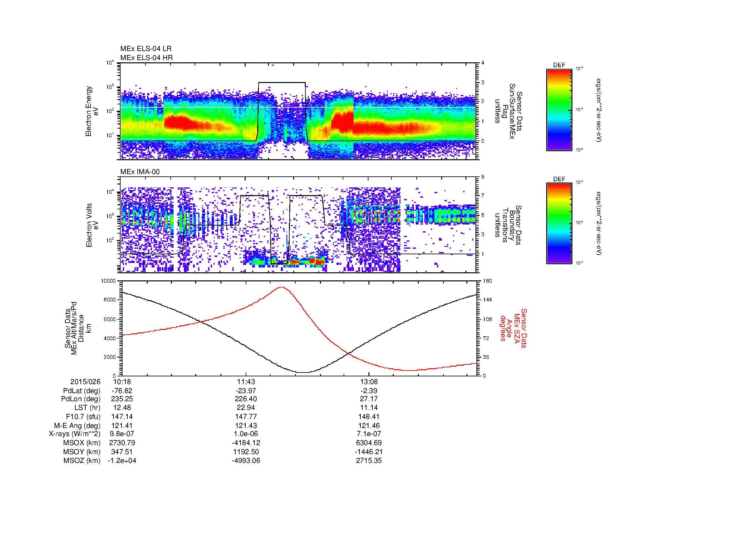Click the MSOX value '6304.69'
This screenshot has width=756, height=534.
pos(369,443)
